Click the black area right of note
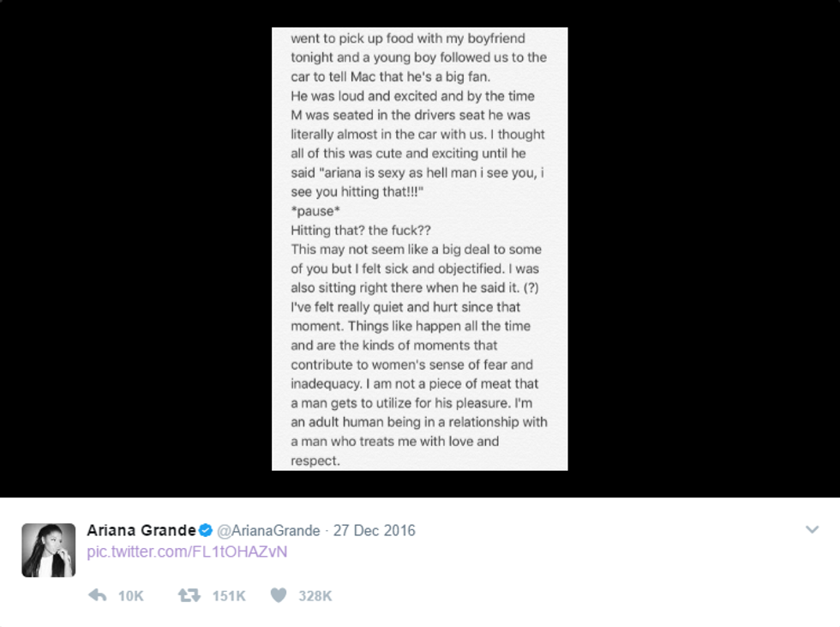 coord(703,249)
